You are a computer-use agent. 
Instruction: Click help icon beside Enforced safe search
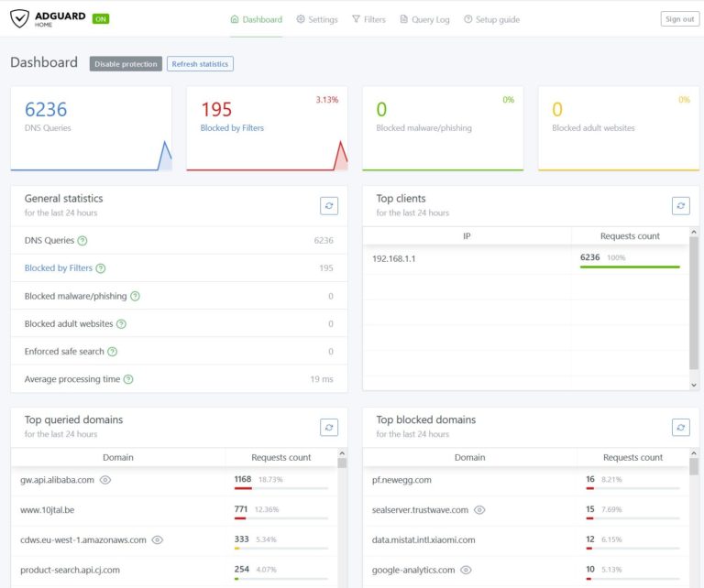click(112, 352)
